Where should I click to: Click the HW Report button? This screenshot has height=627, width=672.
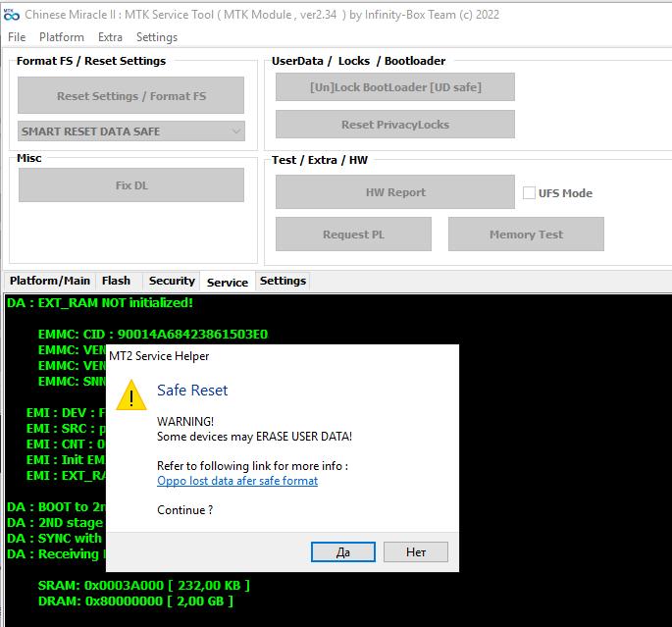(x=395, y=192)
